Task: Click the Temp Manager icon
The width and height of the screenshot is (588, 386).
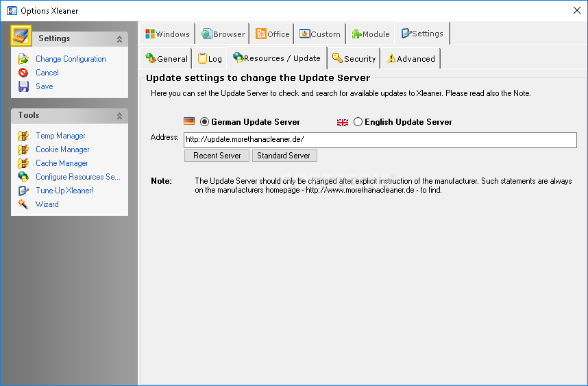Action: tap(23, 136)
